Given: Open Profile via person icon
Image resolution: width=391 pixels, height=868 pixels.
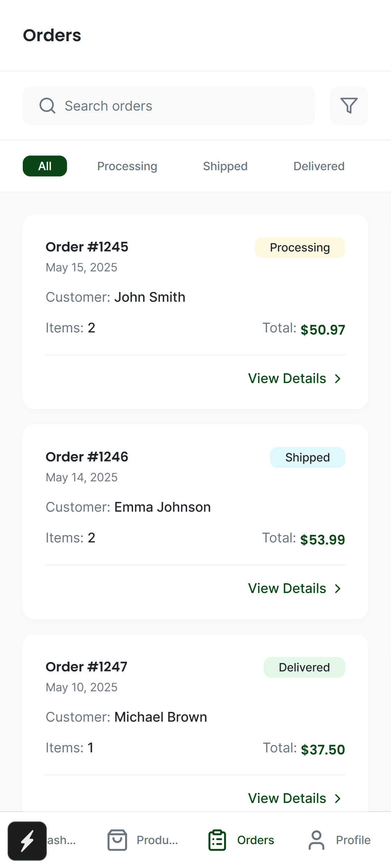Looking at the screenshot, I should pos(317,840).
